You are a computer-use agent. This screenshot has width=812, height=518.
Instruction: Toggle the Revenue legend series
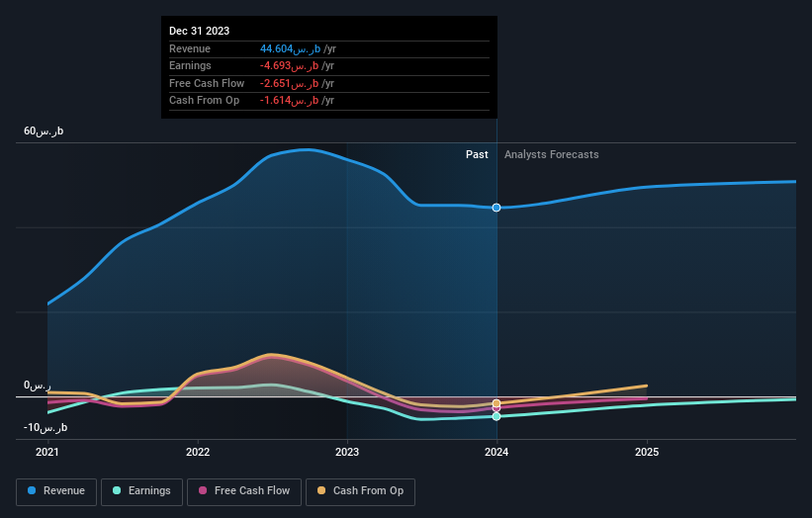[x=56, y=491]
